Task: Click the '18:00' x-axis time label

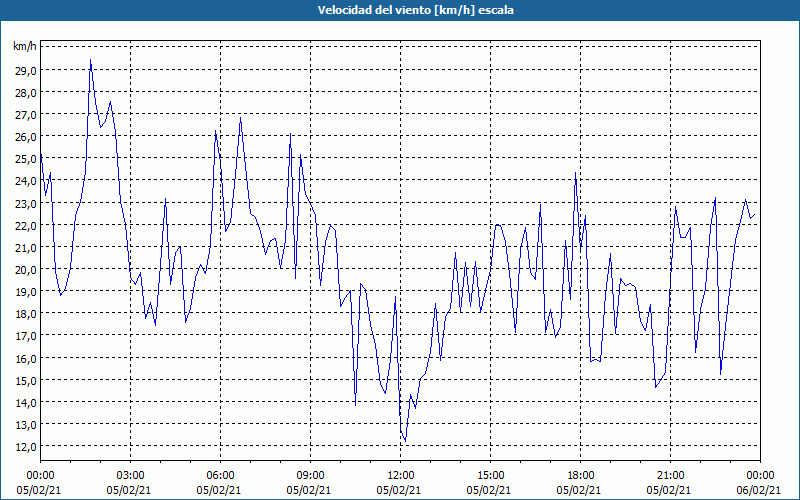Action: pyautogui.click(x=580, y=476)
